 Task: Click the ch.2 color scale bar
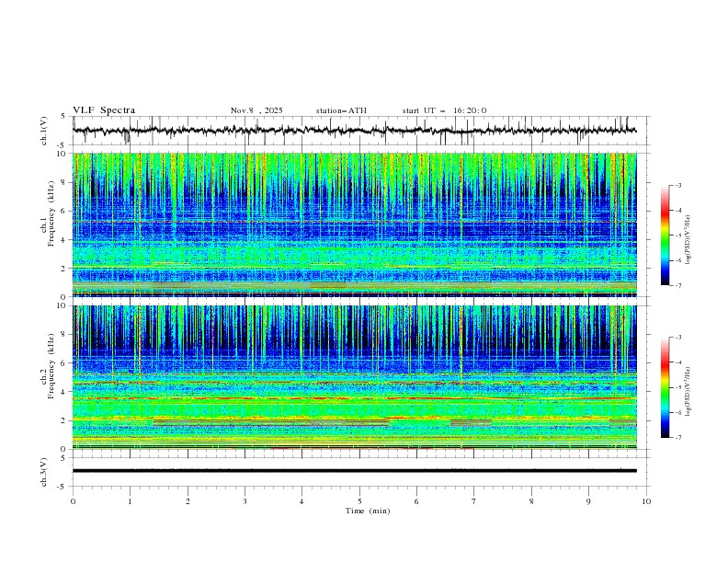[665, 387]
